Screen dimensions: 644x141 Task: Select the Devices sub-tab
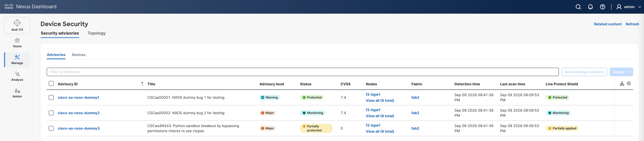79,55
